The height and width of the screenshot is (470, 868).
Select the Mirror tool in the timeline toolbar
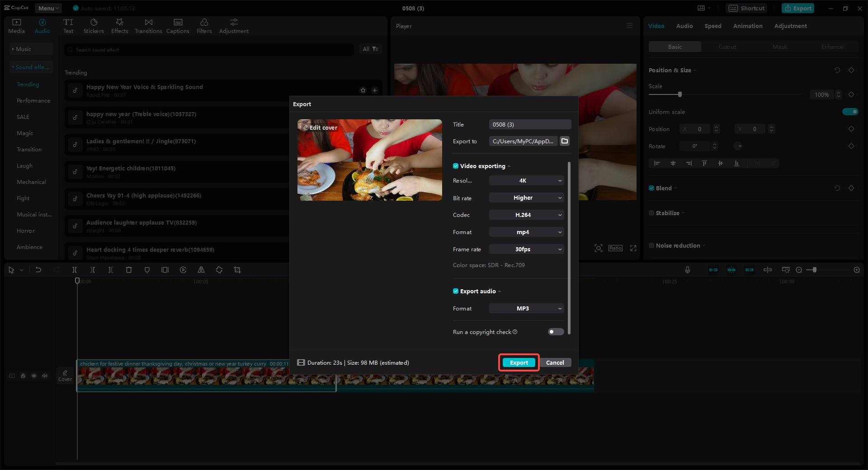pyautogui.click(x=201, y=270)
